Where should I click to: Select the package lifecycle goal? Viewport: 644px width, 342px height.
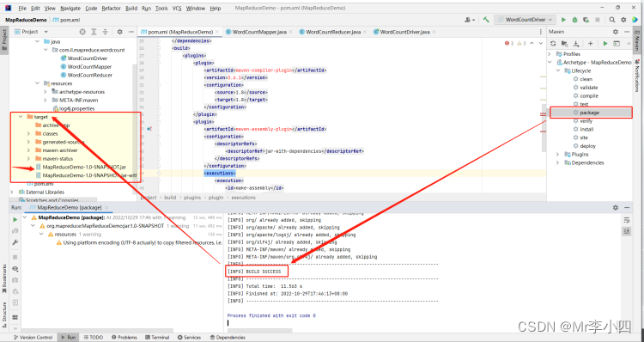tap(591, 113)
